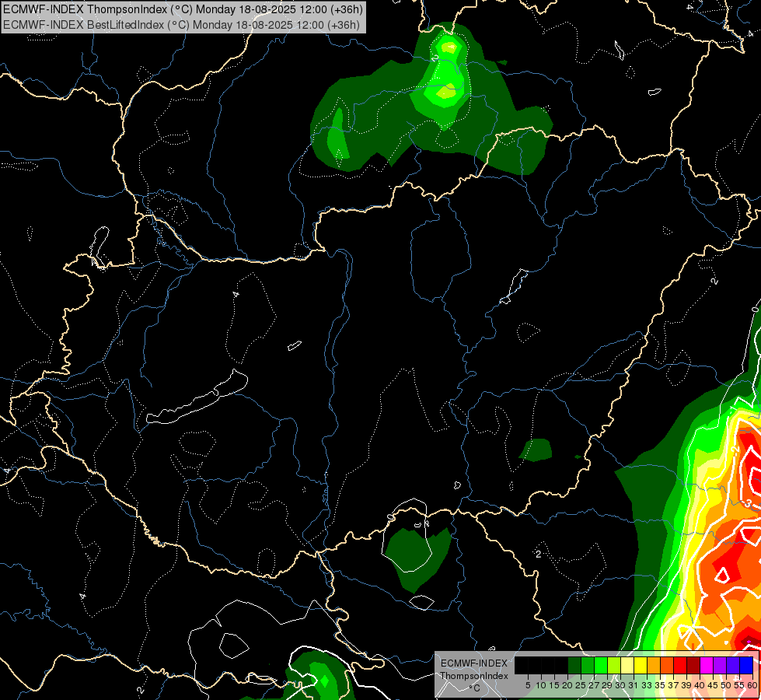Click the legend tick value 20
Image resolution: width=761 pixels, height=700 pixels.
(x=567, y=685)
